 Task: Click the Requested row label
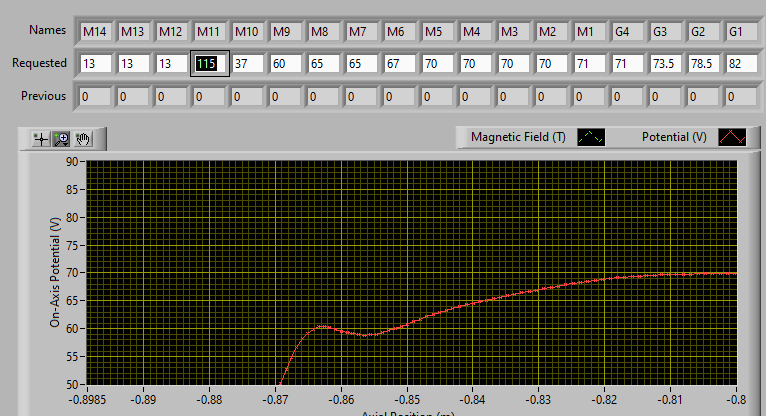pyautogui.click(x=39, y=63)
